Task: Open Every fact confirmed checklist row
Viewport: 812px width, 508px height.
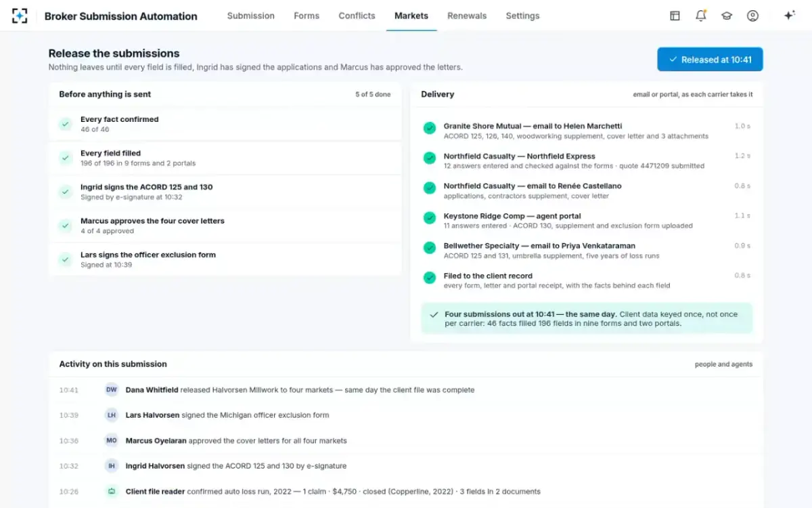Action: [225, 124]
